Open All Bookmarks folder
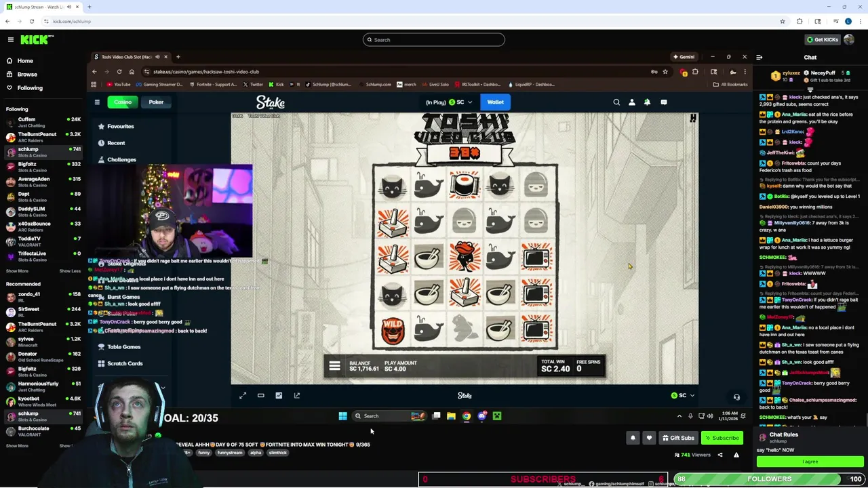This screenshot has width=868, height=488. click(x=730, y=85)
